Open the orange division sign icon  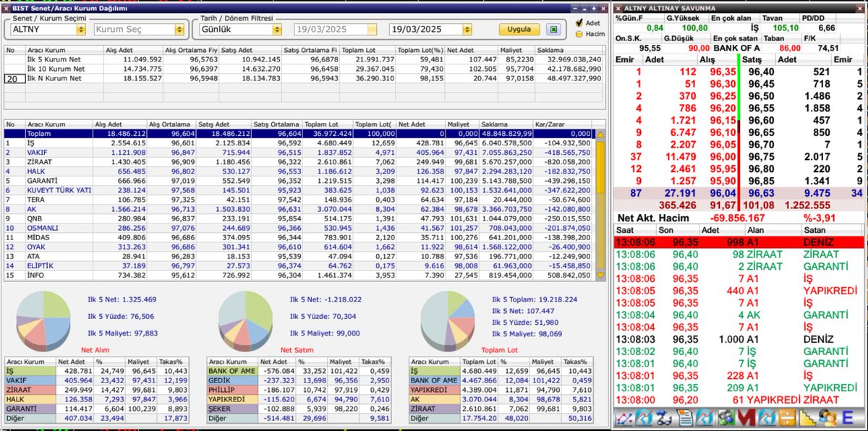(787, 418)
